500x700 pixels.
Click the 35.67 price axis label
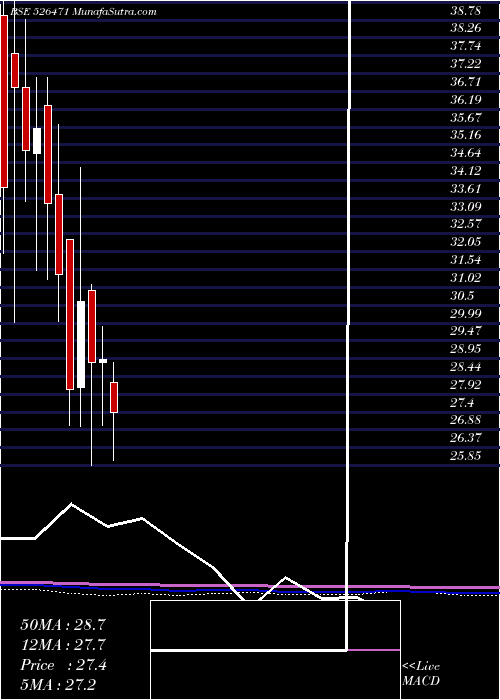point(466,117)
